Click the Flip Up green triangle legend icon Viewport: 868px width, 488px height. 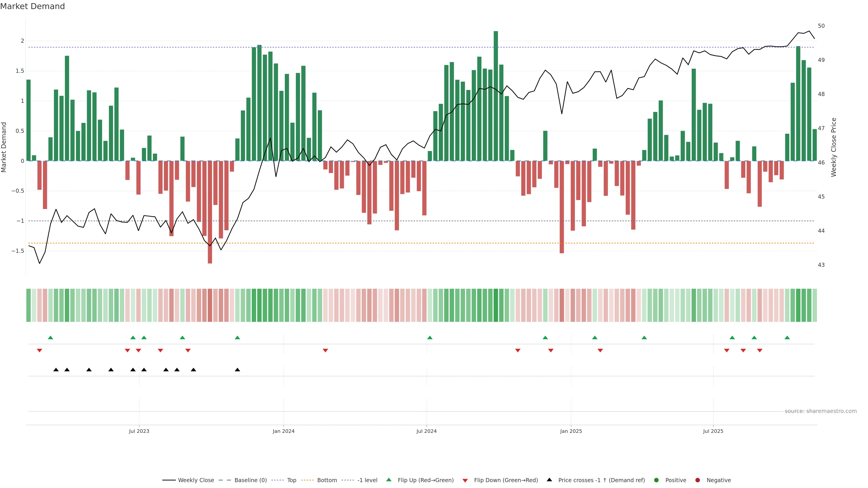(x=389, y=480)
